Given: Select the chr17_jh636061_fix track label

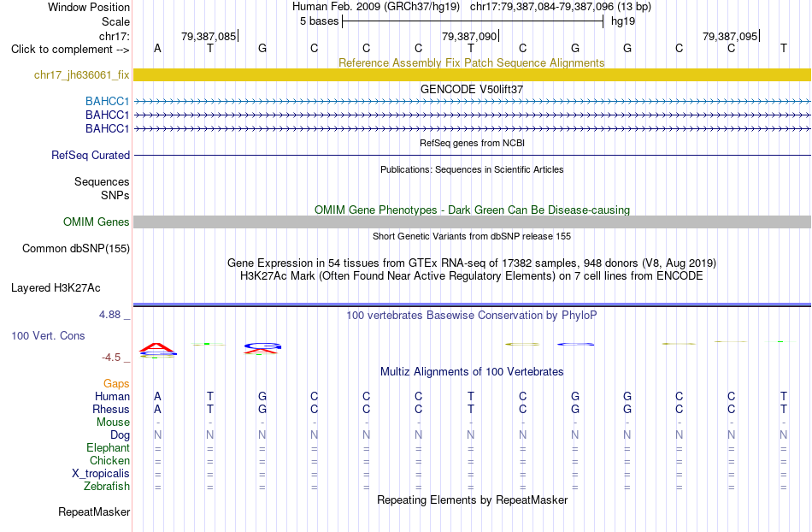Looking at the screenshot, I should click(x=82, y=74).
